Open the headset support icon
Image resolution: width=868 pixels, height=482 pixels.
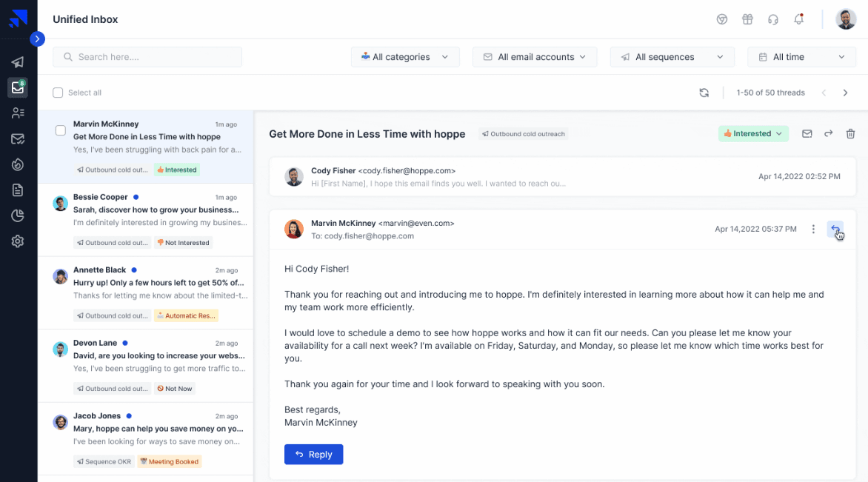click(x=773, y=19)
